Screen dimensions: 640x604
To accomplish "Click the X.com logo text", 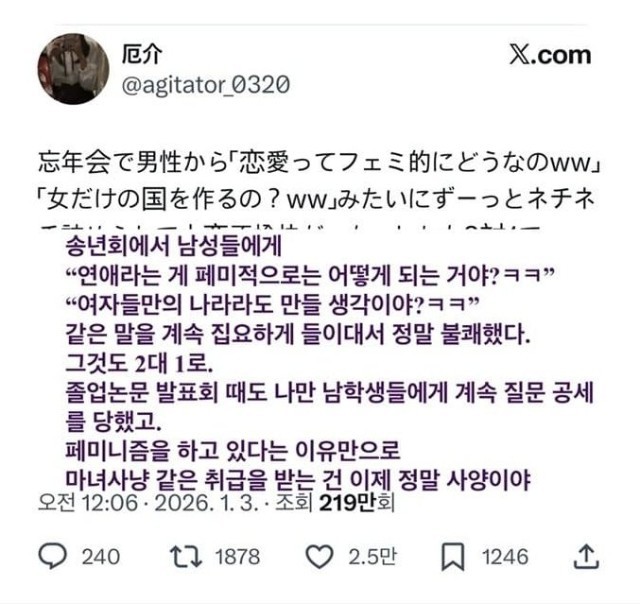I will [x=550, y=55].
